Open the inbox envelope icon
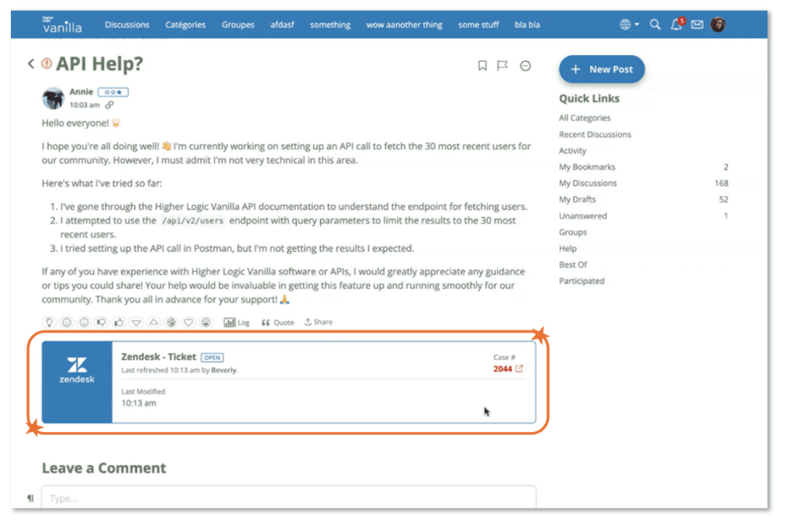 (x=697, y=25)
